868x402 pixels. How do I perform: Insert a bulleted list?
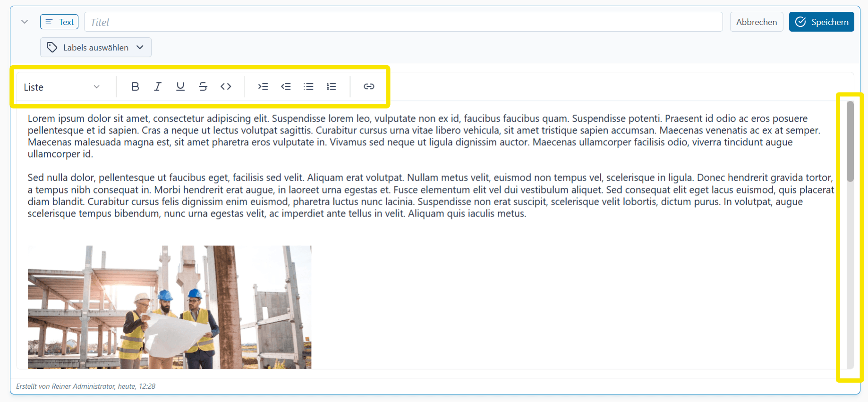click(308, 86)
